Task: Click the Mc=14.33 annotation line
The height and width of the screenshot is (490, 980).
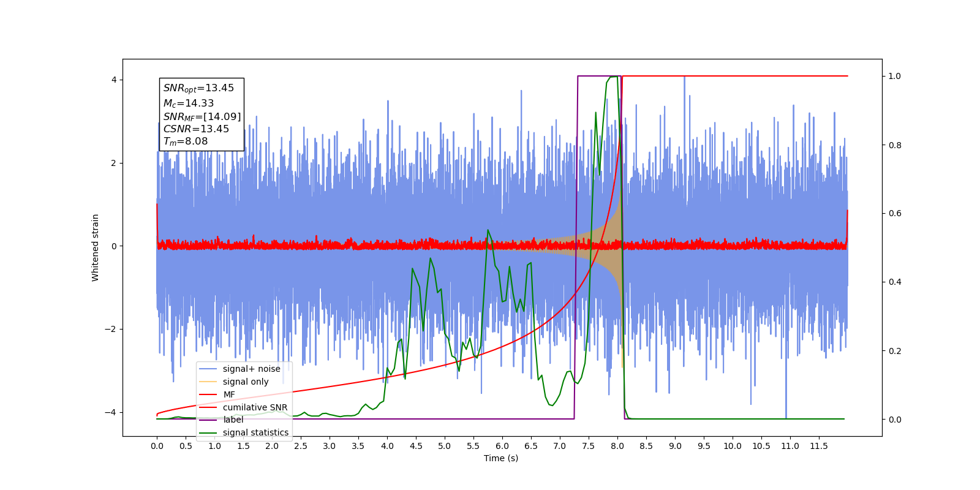Action: [189, 104]
